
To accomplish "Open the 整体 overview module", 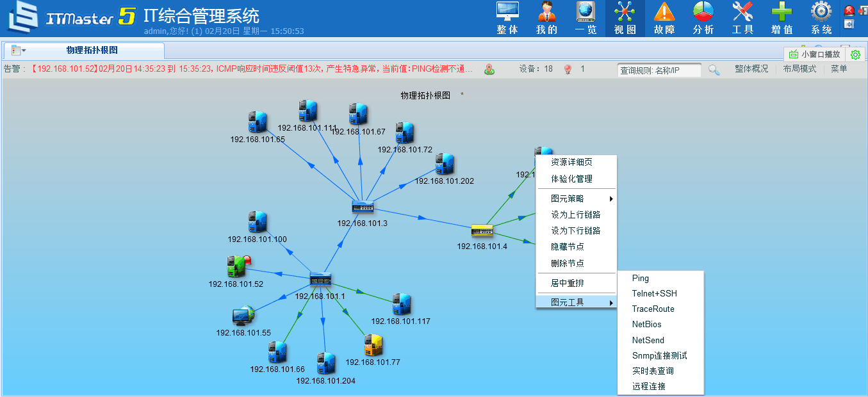I will [507, 19].
